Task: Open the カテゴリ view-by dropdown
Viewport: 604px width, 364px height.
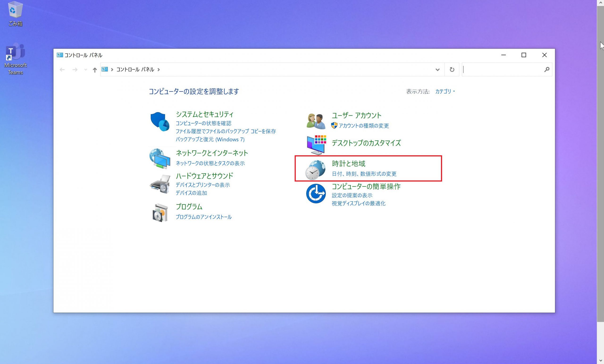Action: coord(445,91)
